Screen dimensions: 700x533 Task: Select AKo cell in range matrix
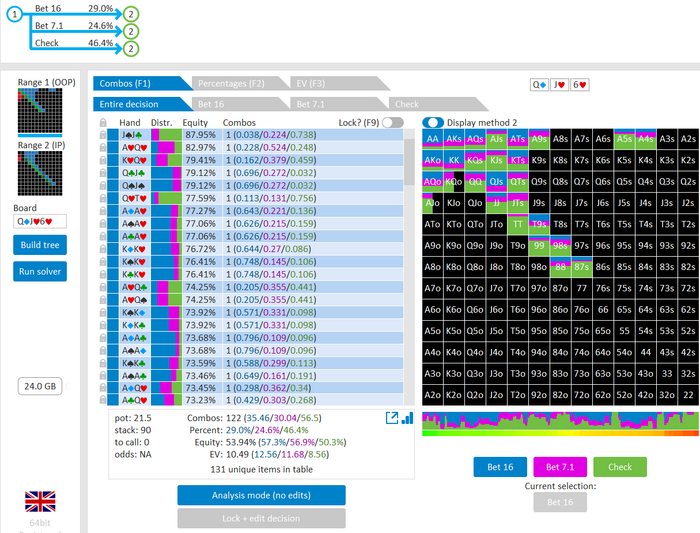tap(432, 160)
